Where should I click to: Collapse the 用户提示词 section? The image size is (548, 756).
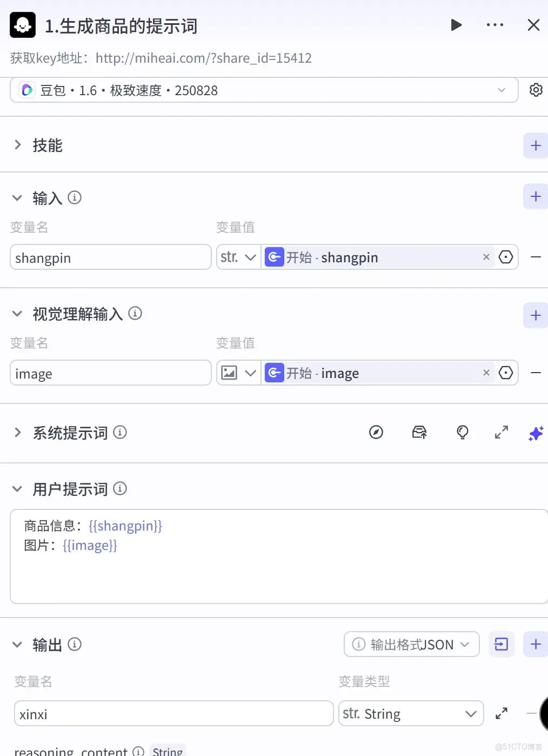click(x=17, y=488)
